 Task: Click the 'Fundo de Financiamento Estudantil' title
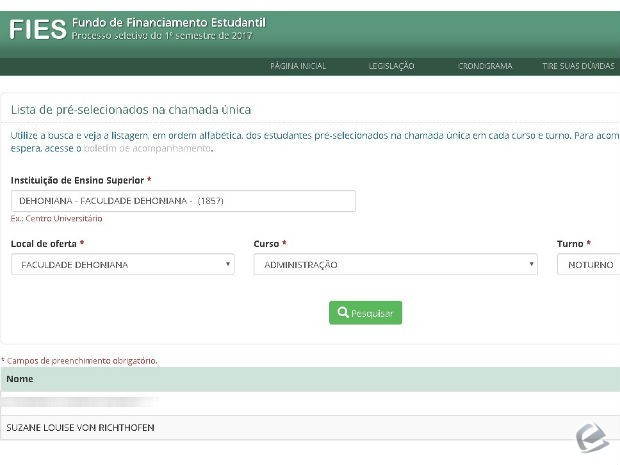coord(169,23)
